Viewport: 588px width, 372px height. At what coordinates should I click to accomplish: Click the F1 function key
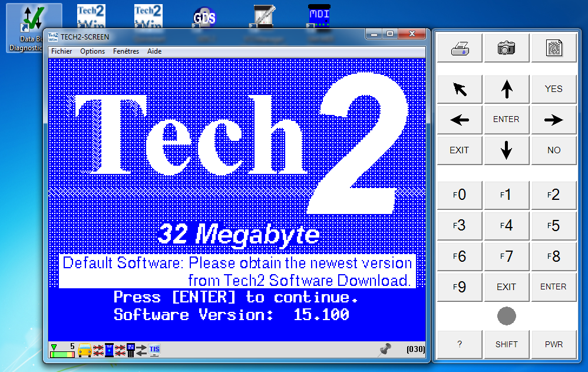click(x=507, y=195)
